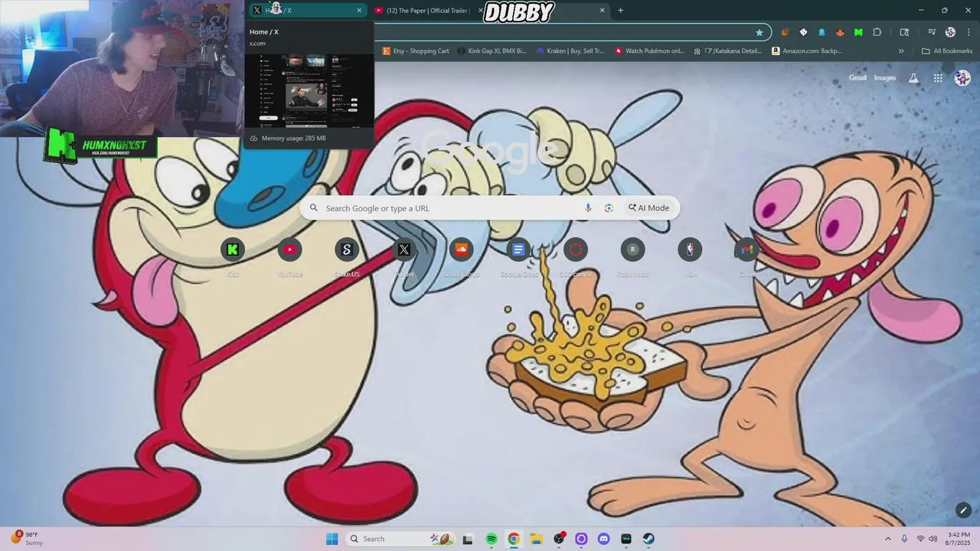Bookmark this tab with the star icon
The height and width of the screenshot is (551, 980).
click(x=759, y=32)
